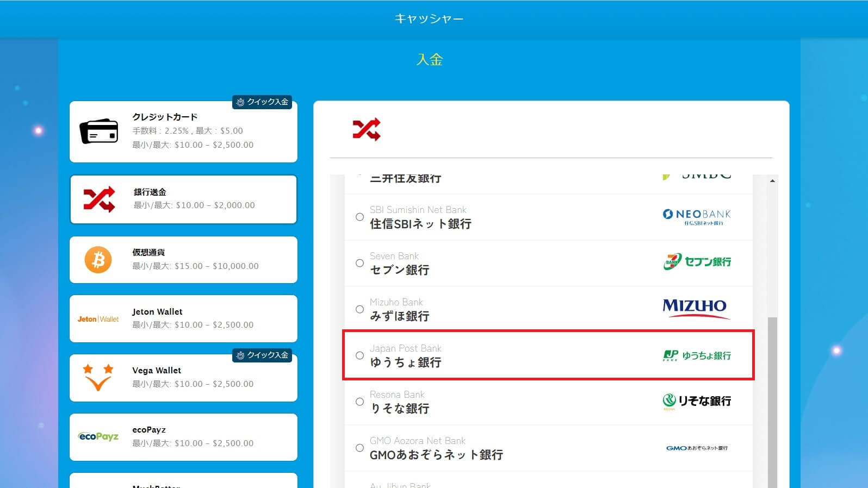Choose the ecoPayz payment method title
This screenshot has width=868, height=488.
(149, 429)
